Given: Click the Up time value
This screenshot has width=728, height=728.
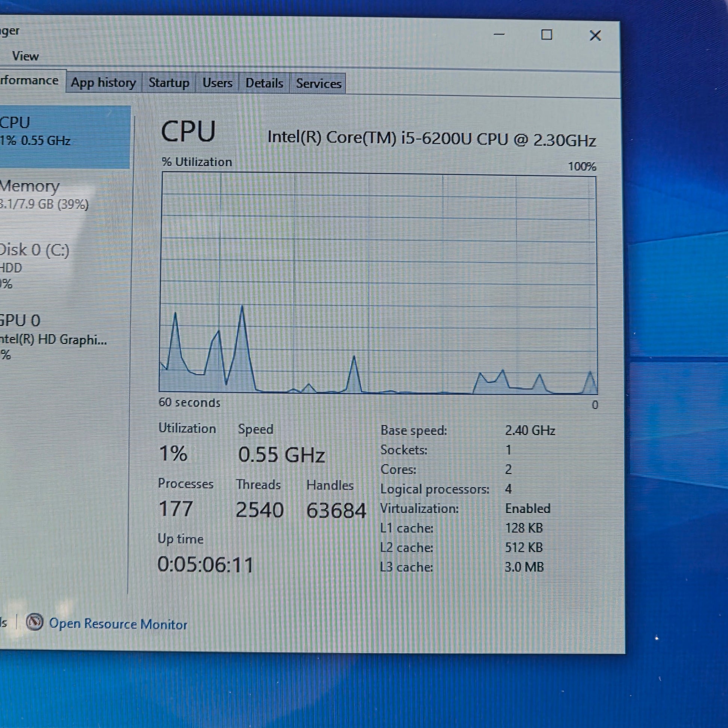Looking at the screenshot, I should pyautogui.click(x=205, y=565).
